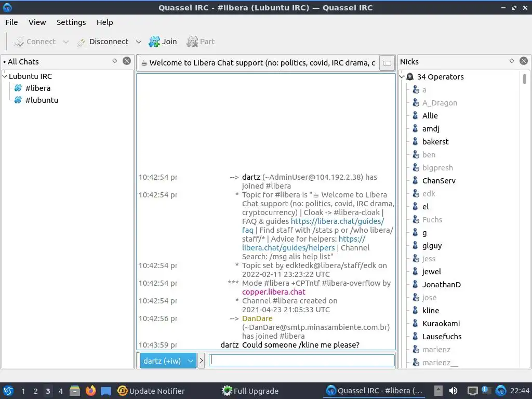Select the #libera channel
The image size is (532, 399).
point(38,88)
